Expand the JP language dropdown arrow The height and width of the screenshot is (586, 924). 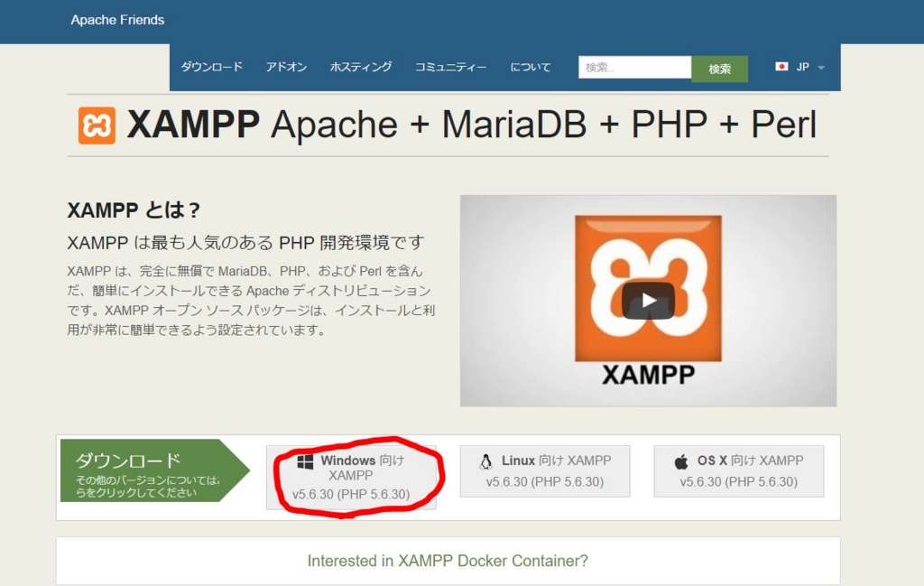click(x=821, y=67)
